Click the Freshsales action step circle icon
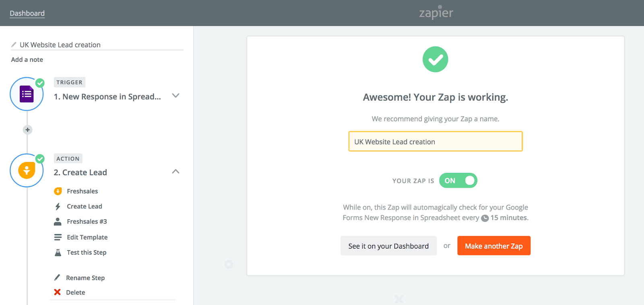Viewport: 644px width, 305px height. [27, 170]
